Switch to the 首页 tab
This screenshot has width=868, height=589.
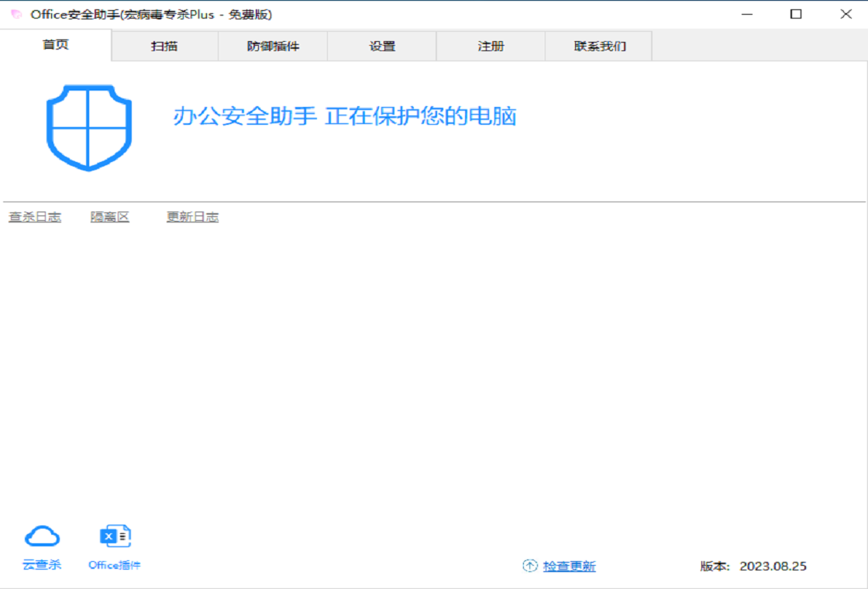tap(56, 45)
